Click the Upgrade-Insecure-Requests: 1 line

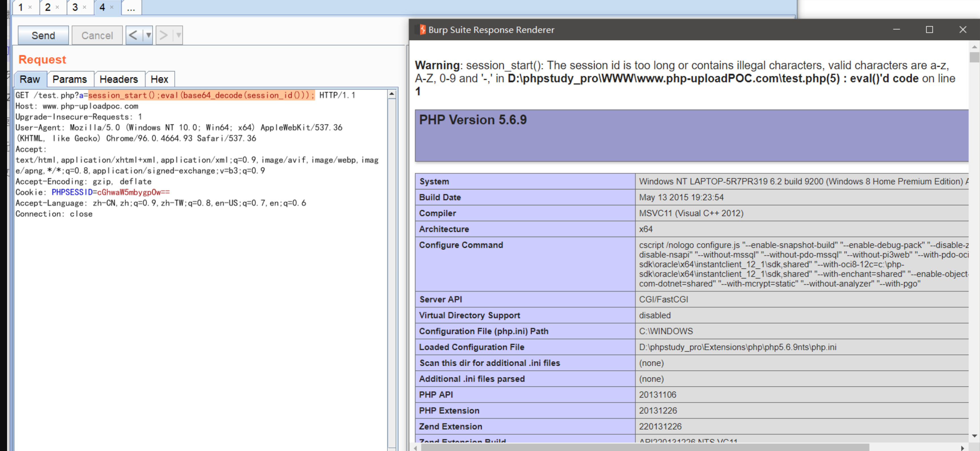[79, 117]
